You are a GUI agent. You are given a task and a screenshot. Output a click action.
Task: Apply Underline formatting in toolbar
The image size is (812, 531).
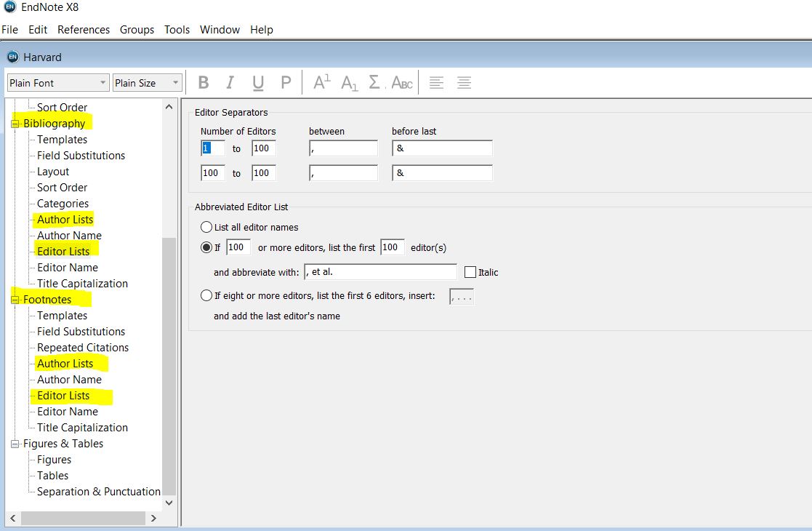click(258, 83)
